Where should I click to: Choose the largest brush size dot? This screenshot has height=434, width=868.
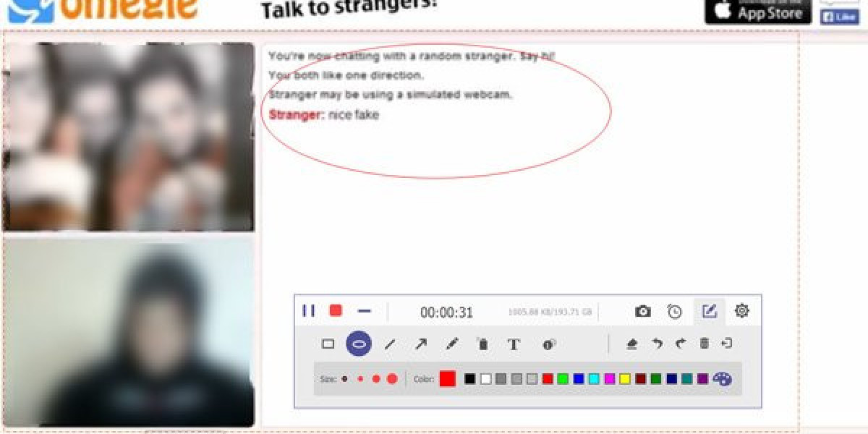click(x=392, y=378)
